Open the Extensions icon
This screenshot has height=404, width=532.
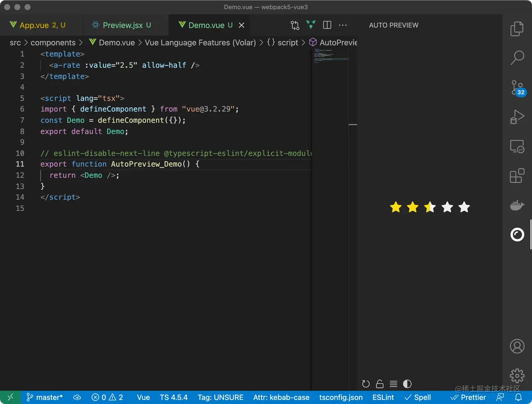tap(517, 176)
